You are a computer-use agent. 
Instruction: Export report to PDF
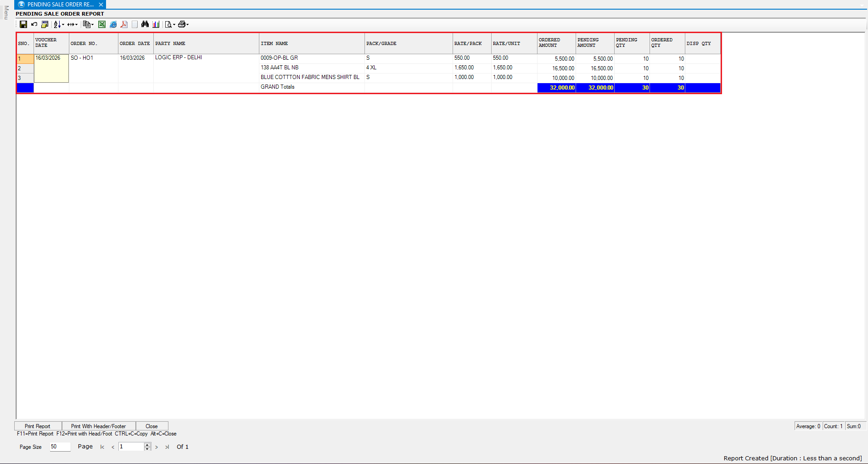pyautogui.click(x=124, y=24)
